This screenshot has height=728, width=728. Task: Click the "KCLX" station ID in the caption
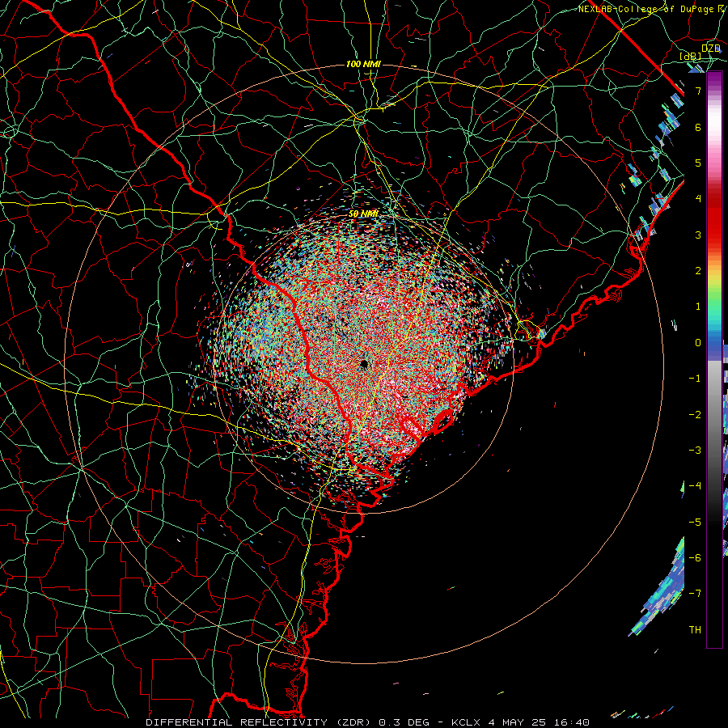pyautogui.click(x=465, y=722)
